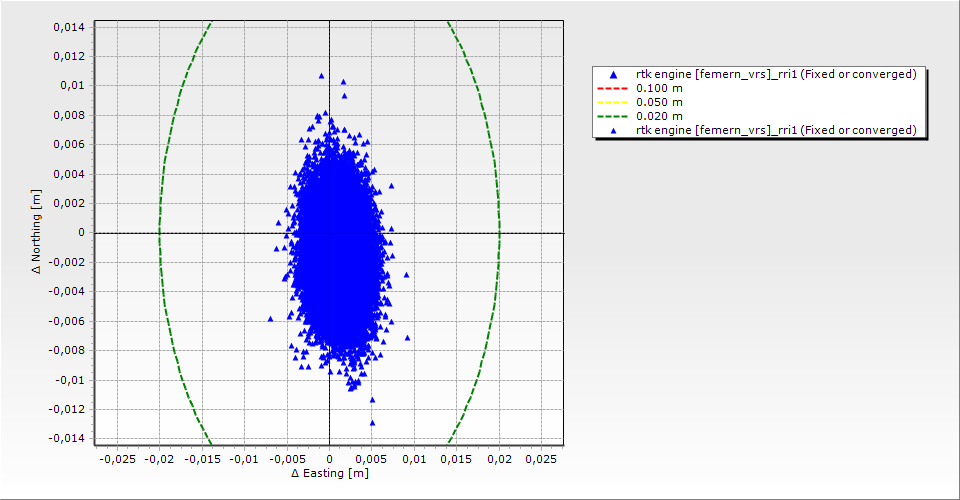Click the green dashed circle at -0,02 easting

(x=159, y=233)
